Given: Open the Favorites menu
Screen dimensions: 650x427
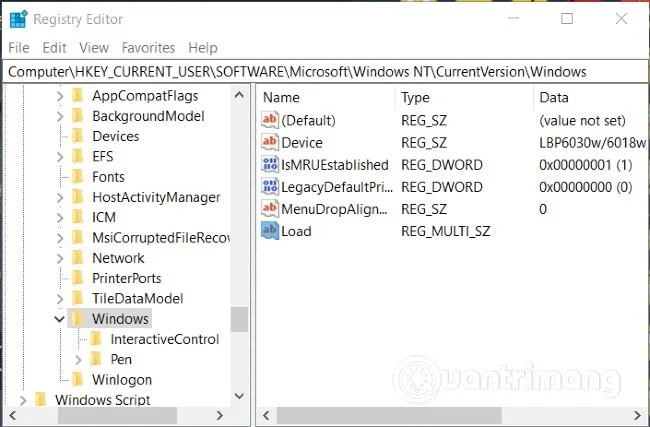Looking at the screenshot, I should click(148, 48).
